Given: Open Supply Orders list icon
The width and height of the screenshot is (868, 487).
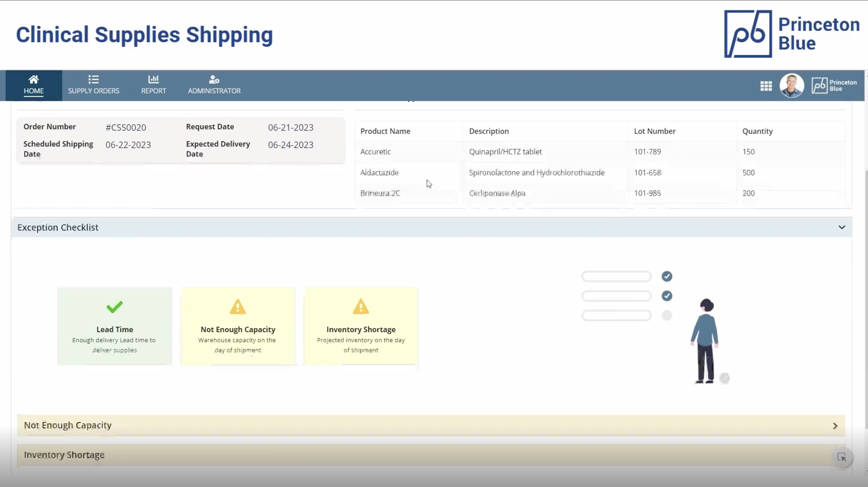Looking at the screenshot, I should pos(93,79).
